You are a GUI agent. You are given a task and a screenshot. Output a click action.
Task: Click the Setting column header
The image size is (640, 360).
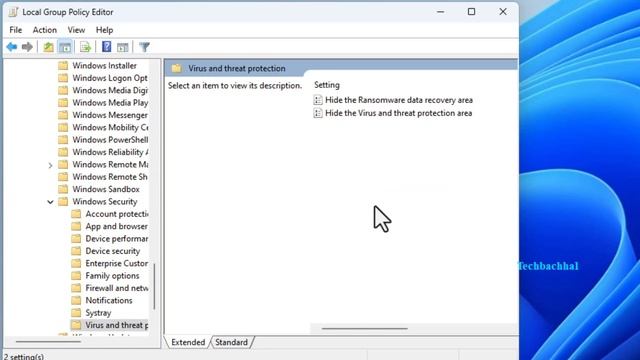(327, 85)
